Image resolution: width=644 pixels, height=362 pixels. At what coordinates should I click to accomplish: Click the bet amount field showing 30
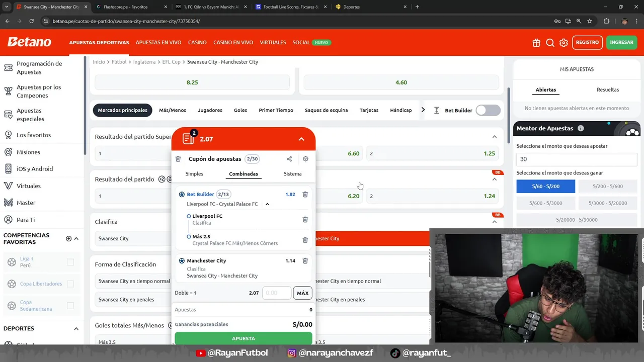[577, 159]
